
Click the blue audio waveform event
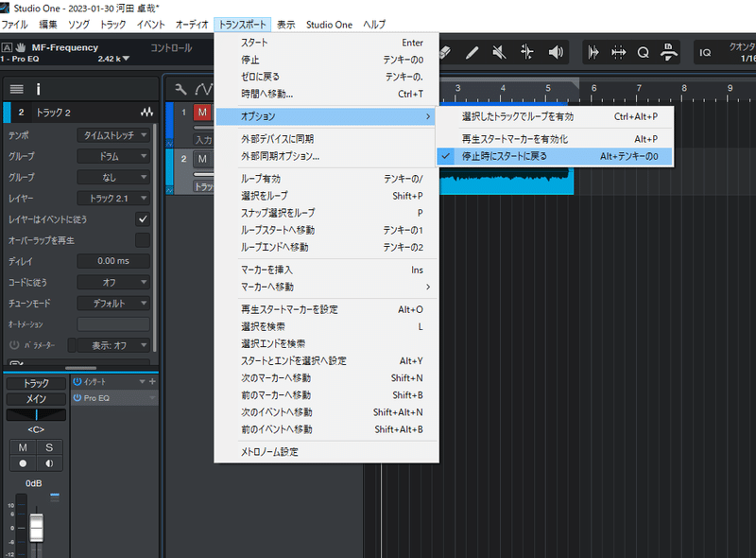[507, 181]
